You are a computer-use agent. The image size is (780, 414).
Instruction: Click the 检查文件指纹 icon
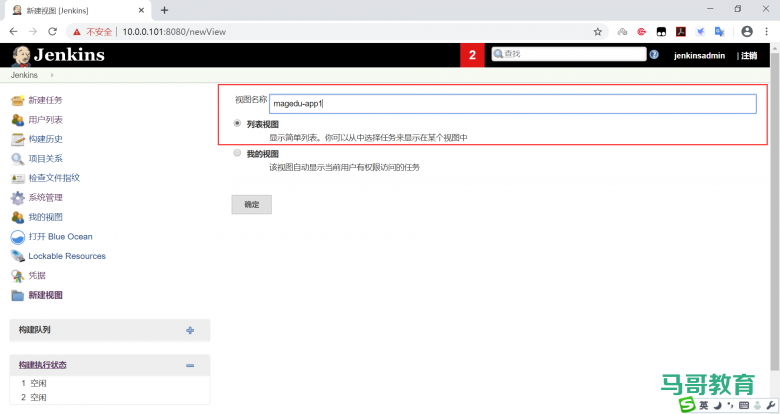tap(17, 178)
